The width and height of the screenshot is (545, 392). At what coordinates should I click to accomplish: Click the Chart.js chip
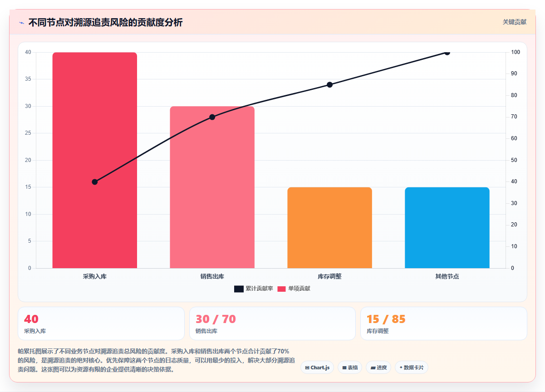[x=317, y=367]
